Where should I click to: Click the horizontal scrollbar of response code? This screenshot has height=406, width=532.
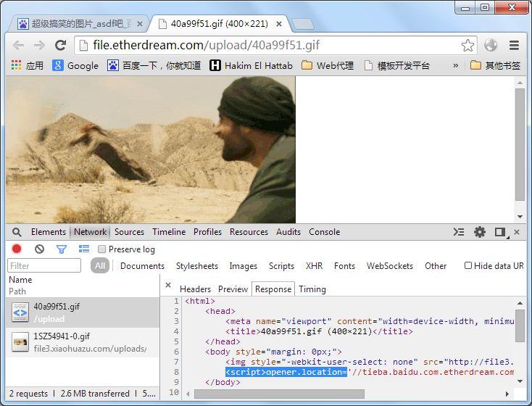coord(279,394)
